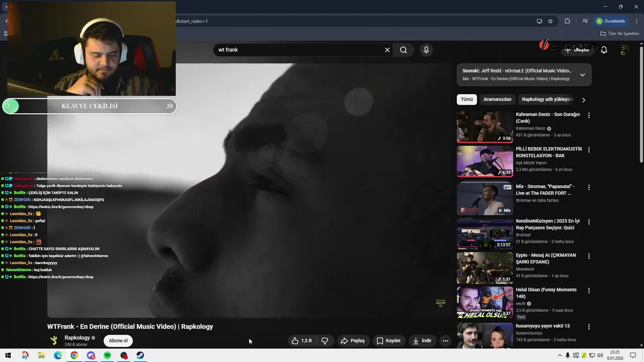Select the Tümü filter chip
This screenshot has width=644, height=362.
tap(467, 100)
